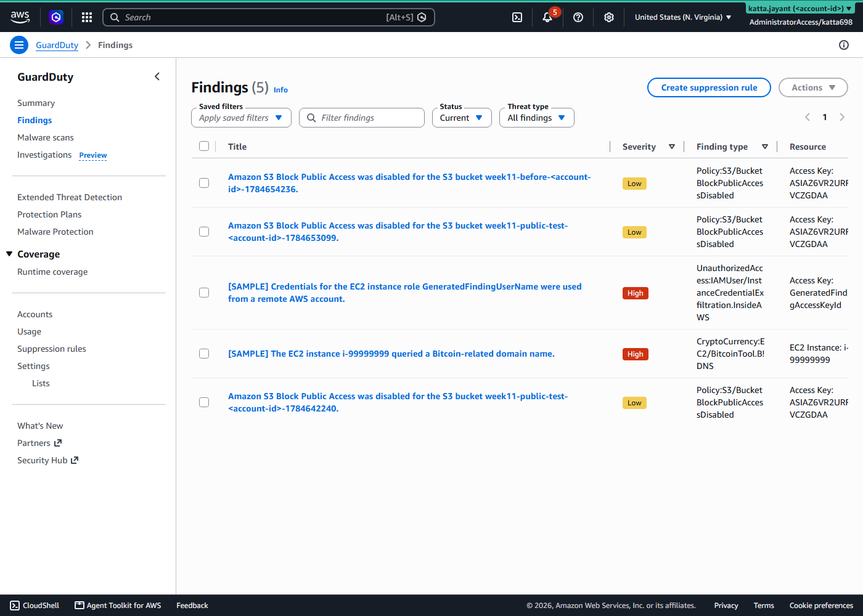Open Malware scans in the sidebar

46,137
